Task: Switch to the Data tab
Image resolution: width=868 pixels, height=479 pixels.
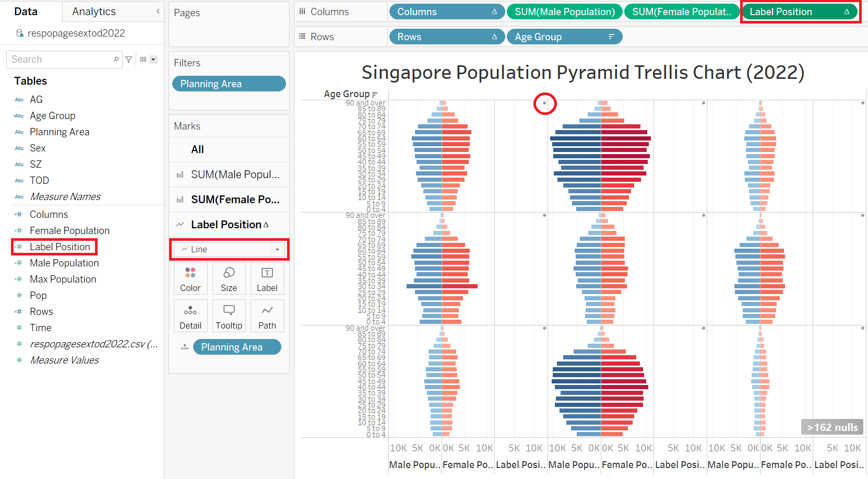Action: coord(26,11)
